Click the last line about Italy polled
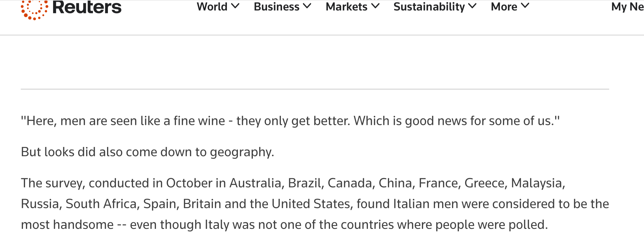 pyautogui.click(x=284, y=225)
